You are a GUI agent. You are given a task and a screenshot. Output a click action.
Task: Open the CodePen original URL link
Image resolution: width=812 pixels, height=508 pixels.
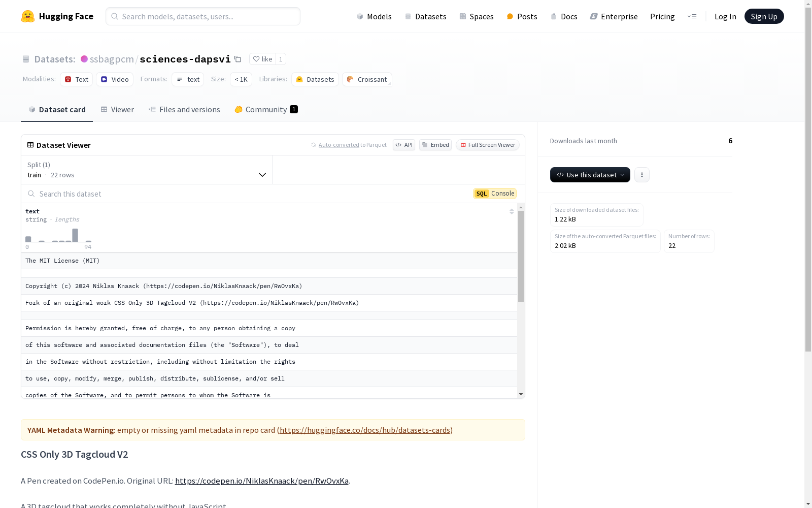pyautogui.click(x=262, y=481)
